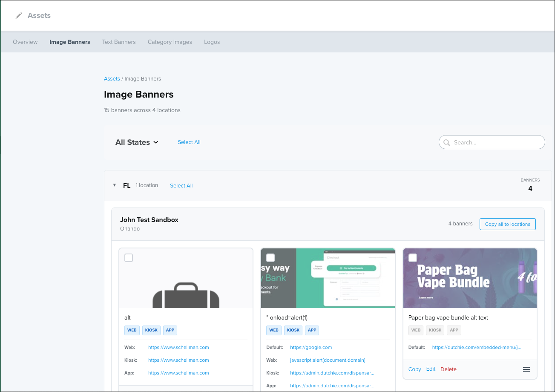This screenshot has width=555, height=392.
Task: Go to the Overview tab
Action: click(25, 42)
